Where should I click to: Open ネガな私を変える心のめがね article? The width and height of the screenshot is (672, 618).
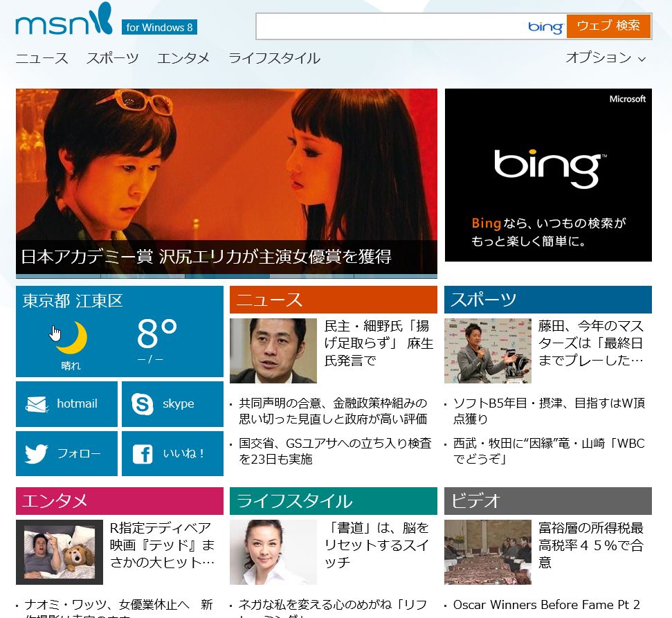click(333, 609)
